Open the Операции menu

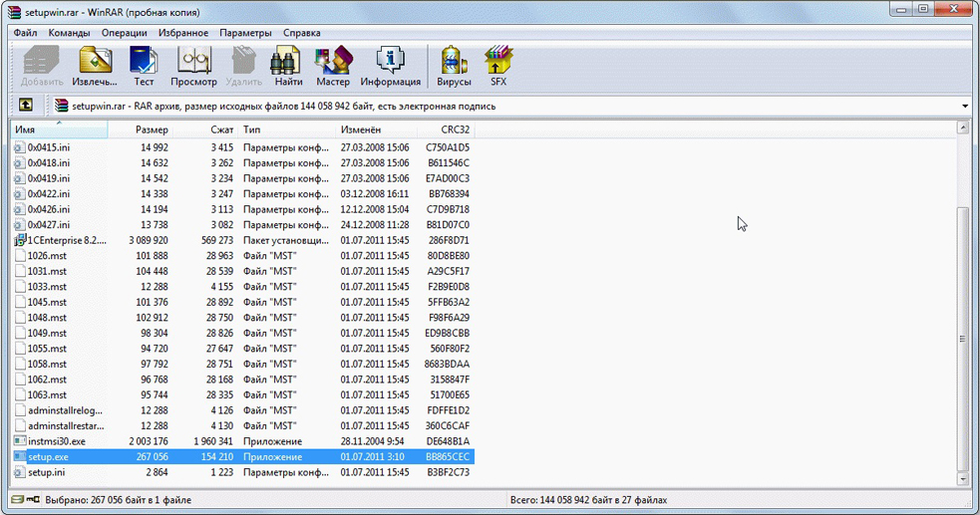(124, 33)
